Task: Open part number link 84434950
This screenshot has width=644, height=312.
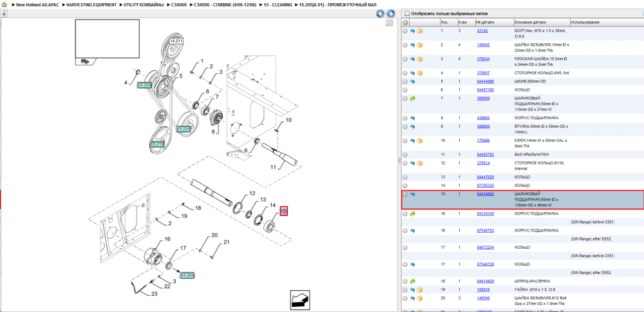Action: [x=485, y=193]
